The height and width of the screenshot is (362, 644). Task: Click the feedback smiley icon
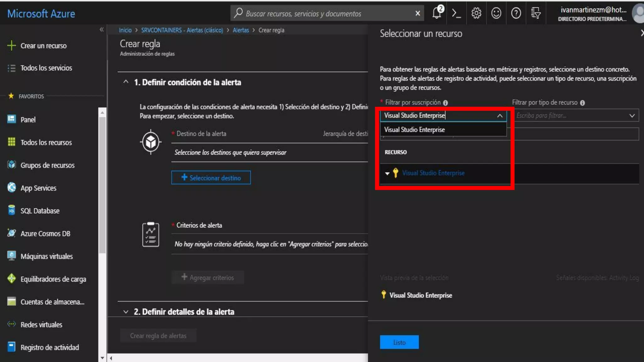tap(496, 13)
